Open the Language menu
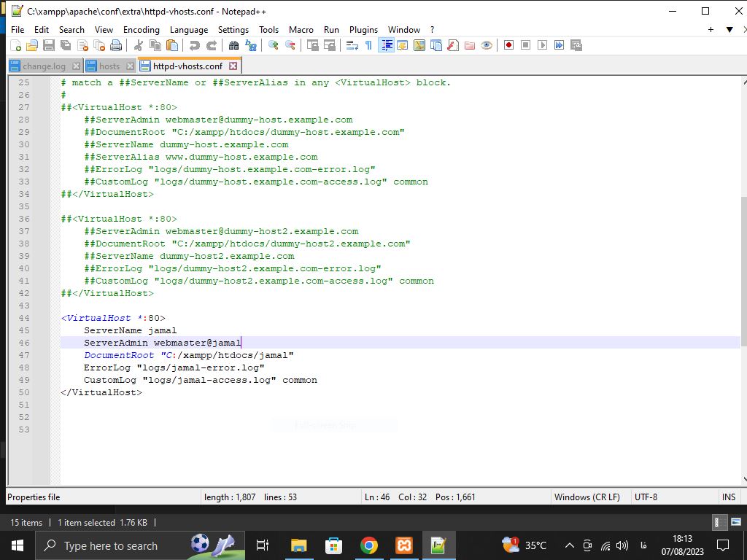The height and width of the screenshot is (560, 747). (189, 29)
